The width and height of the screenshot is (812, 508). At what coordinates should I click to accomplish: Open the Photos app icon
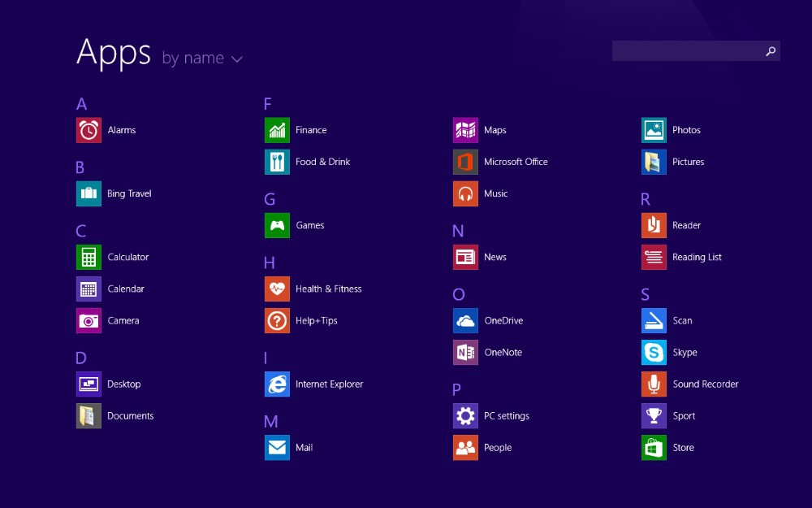tap(654, 130)
